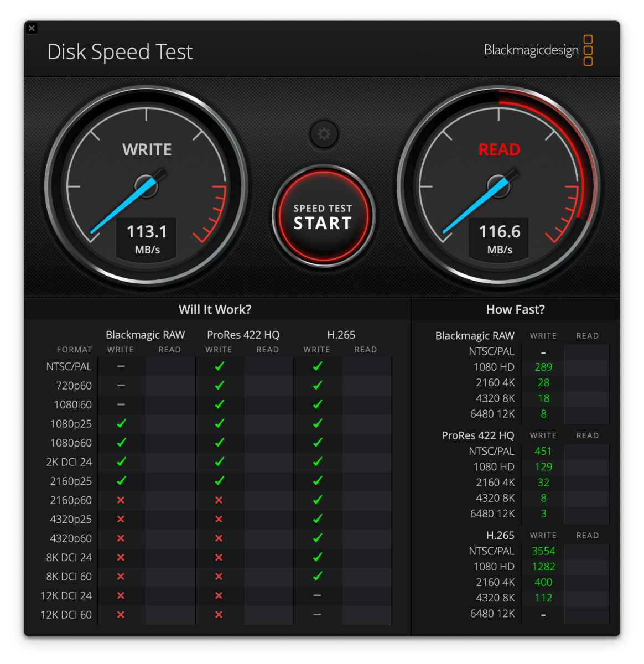Click the 4320p25 format row label
644x664 pixels.
[71, 520]
